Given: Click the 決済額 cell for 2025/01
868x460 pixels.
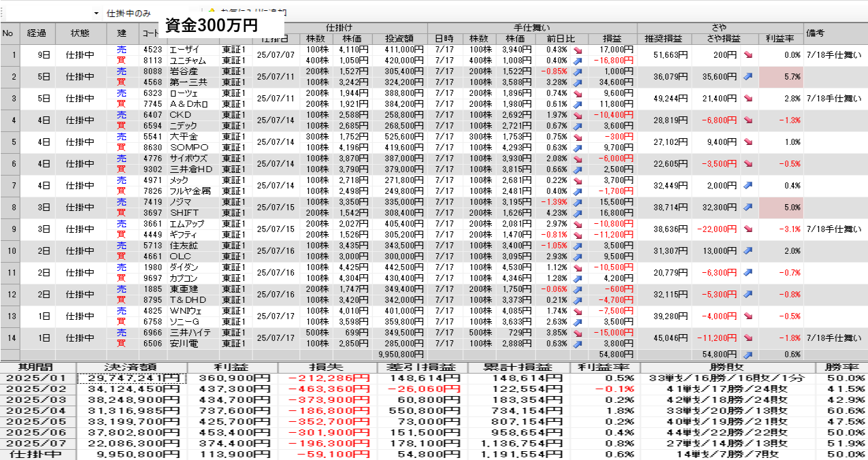Looking at the screenshot, I should 132,378.
